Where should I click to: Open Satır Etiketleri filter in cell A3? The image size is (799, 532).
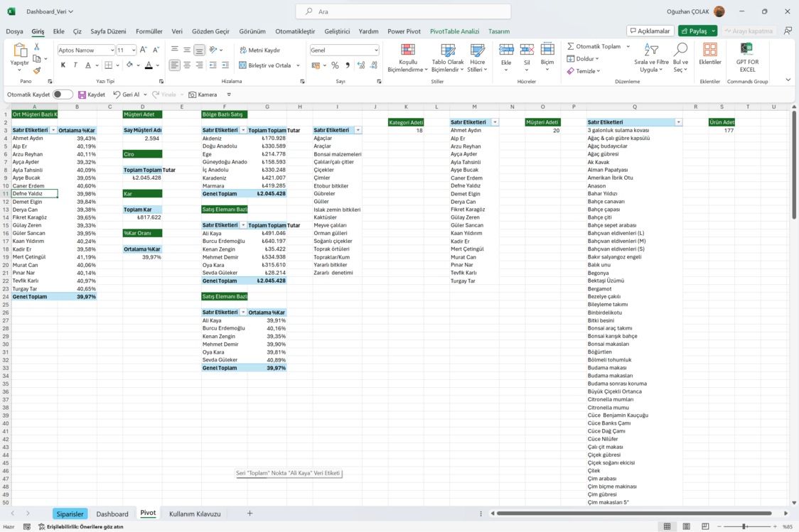53,130
